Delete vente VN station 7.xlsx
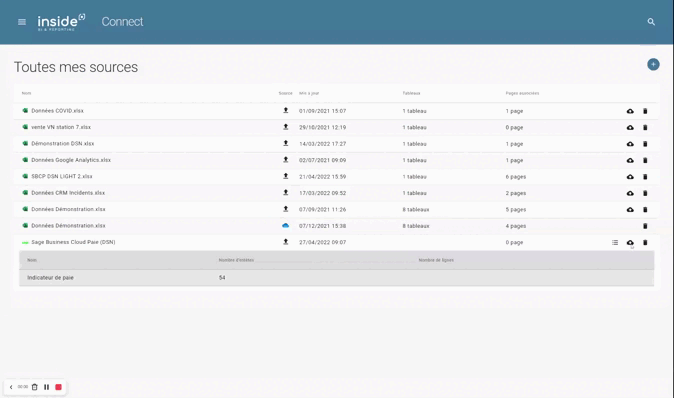This screenshot has height=398, width=674. click(x=645, y=127)
